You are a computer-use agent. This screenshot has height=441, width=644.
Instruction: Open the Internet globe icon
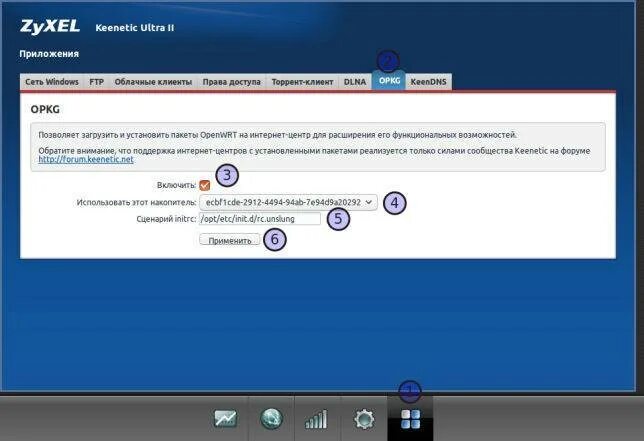point(271,418)
